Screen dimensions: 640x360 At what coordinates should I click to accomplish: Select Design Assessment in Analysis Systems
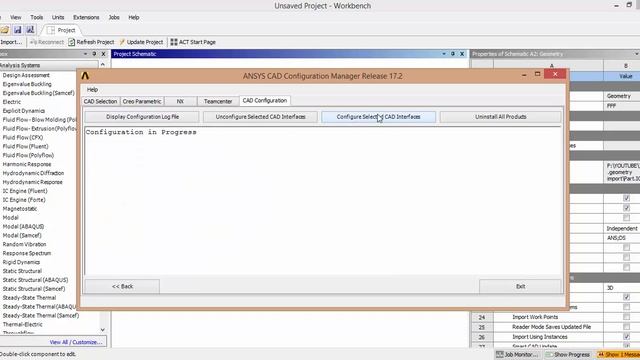click(26, 75)
